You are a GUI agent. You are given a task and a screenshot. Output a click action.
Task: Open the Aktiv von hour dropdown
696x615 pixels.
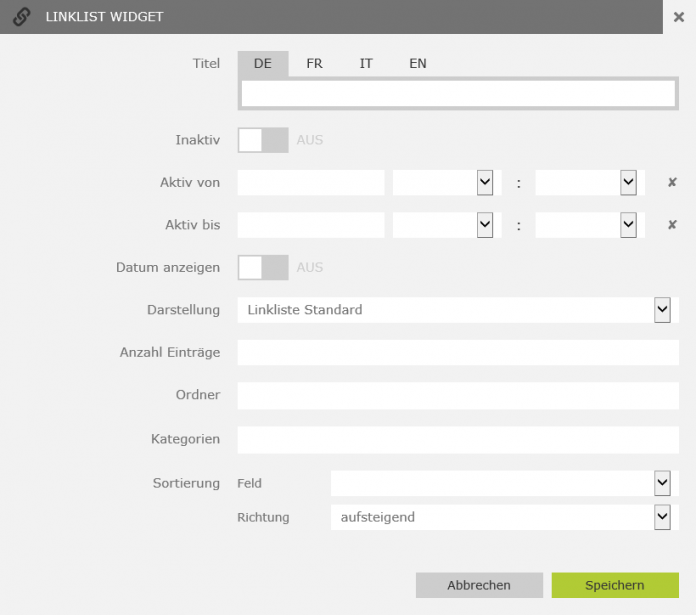[447, 182]
